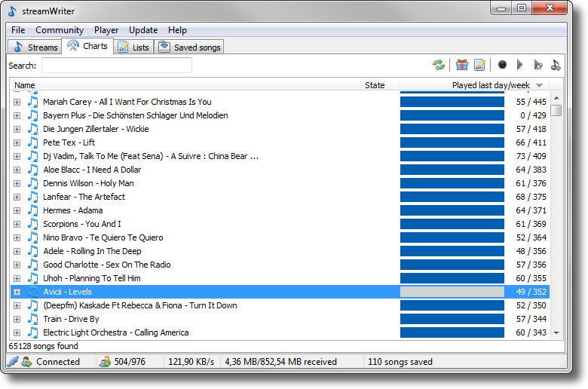588x389 pixels.
Task: Select the Charts tab
Action: [x=87, y=46]
